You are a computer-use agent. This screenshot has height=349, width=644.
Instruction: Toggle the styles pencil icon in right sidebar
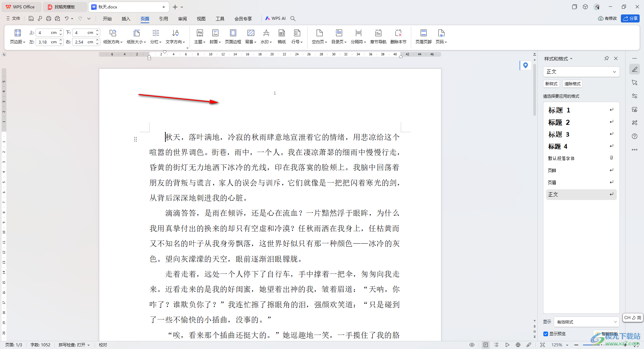[635, 69]
